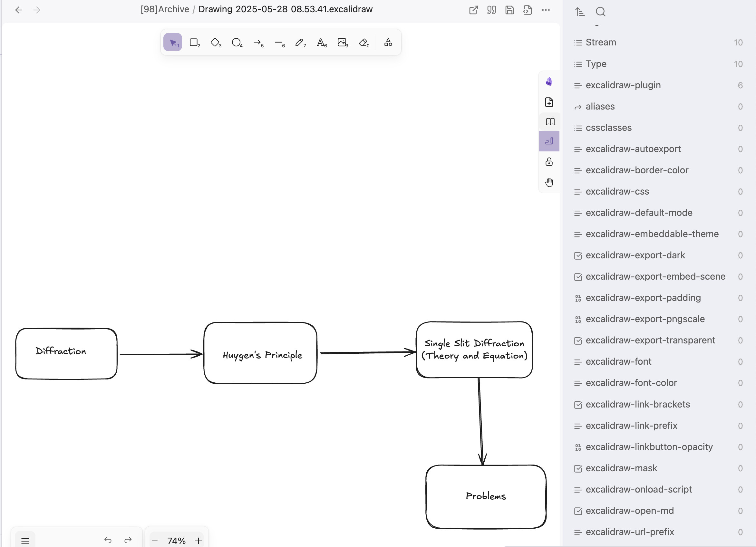Select the excalidraw-export-dark property
This screenshot has width=756, height=547.
coord(658,255)
